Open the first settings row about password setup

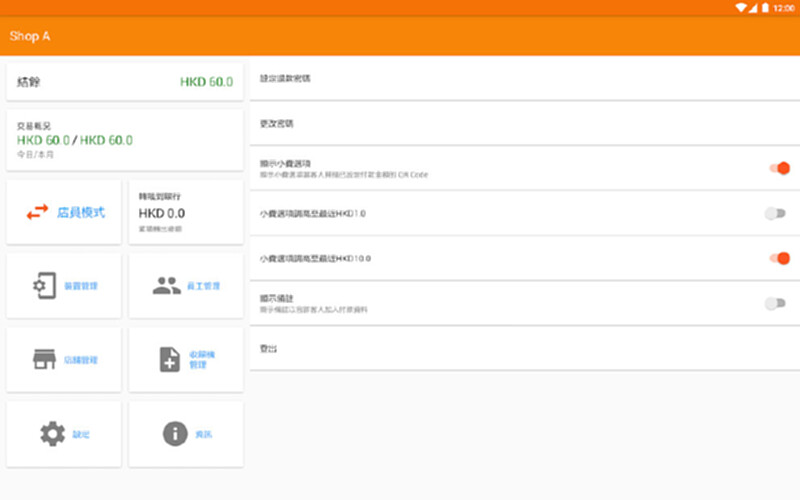point(525,79)
